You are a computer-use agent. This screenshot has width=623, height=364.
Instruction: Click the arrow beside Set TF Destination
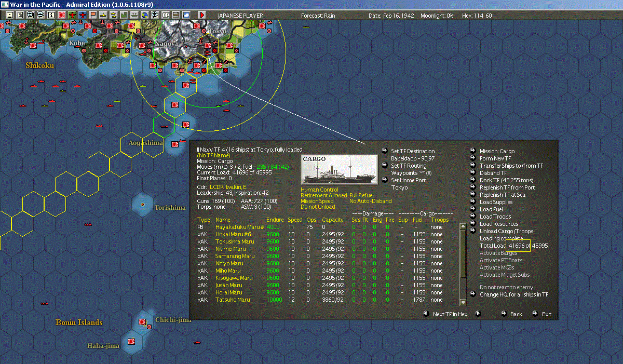384,151
